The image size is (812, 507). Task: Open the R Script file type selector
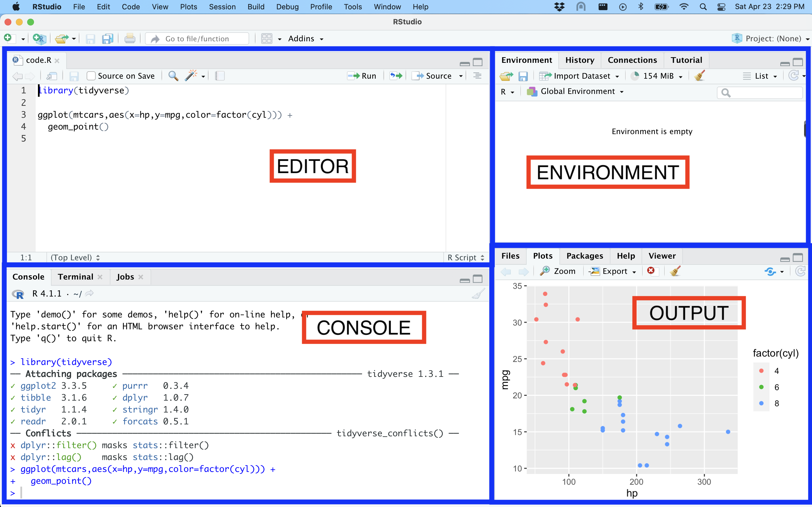[x=466, y=257]
